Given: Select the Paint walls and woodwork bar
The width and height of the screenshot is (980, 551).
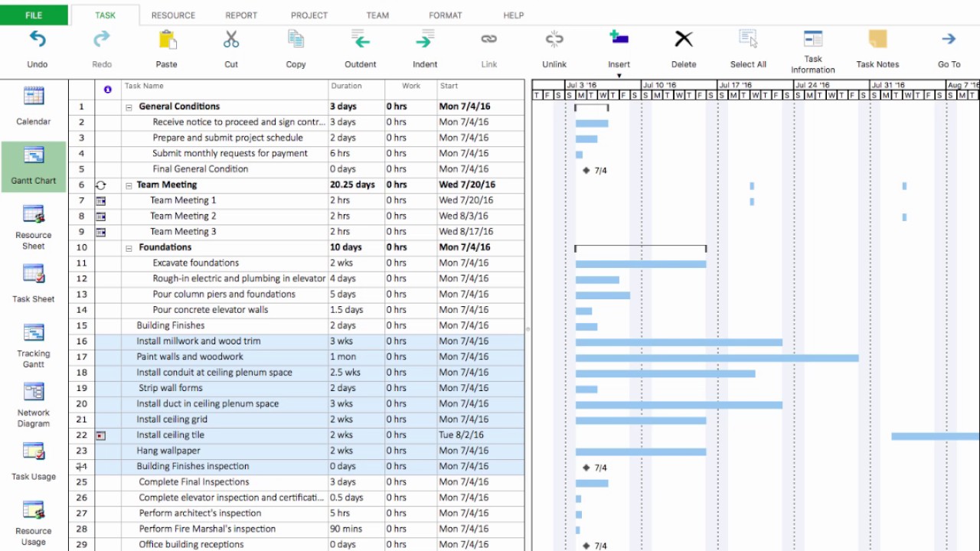Looking at the screenshot, I should click(717, 358).
